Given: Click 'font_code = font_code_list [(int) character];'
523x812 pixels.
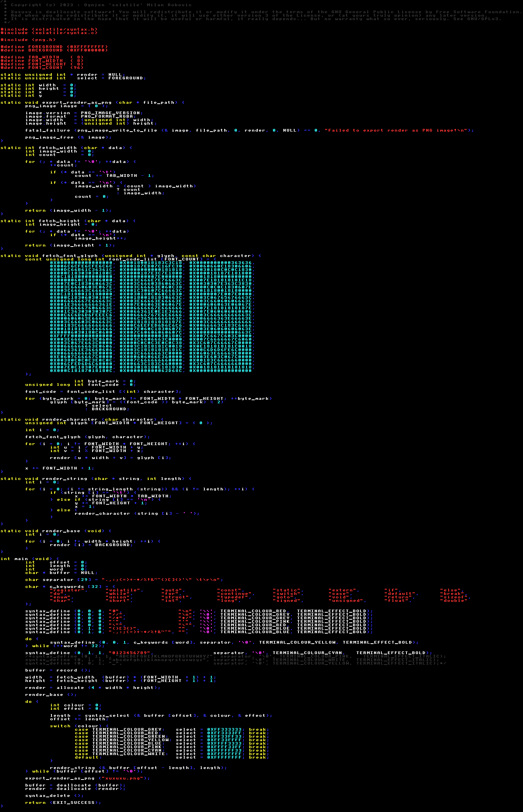Looking at the screenshot, I should [103, 392].
